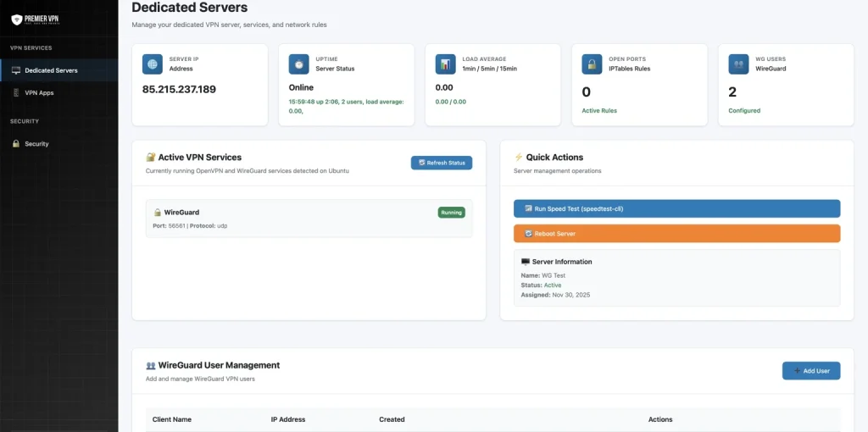This screenshot has height=432, width=868.
Task: Click the Load Average chart icon
Action: point(446,64)
